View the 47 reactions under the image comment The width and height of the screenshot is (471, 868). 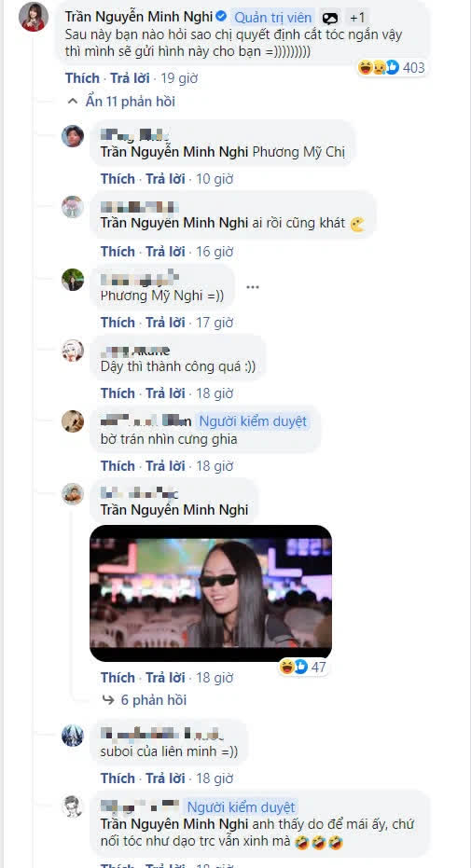click(x=303, y=667)
